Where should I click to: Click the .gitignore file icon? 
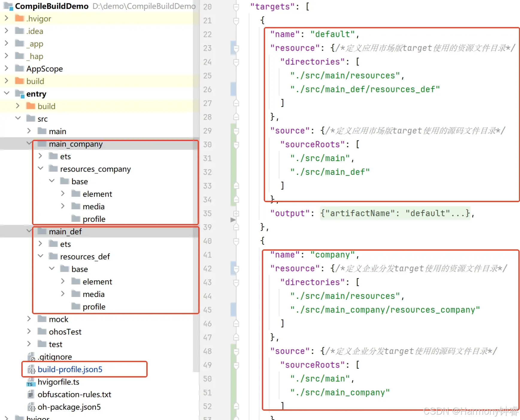(x=31, y=357)
